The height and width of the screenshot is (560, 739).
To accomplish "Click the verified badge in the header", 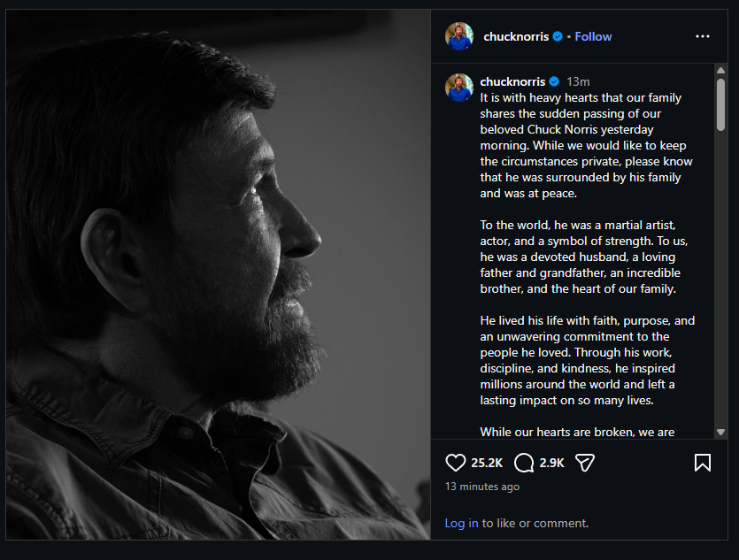I will tap(558, 36).
